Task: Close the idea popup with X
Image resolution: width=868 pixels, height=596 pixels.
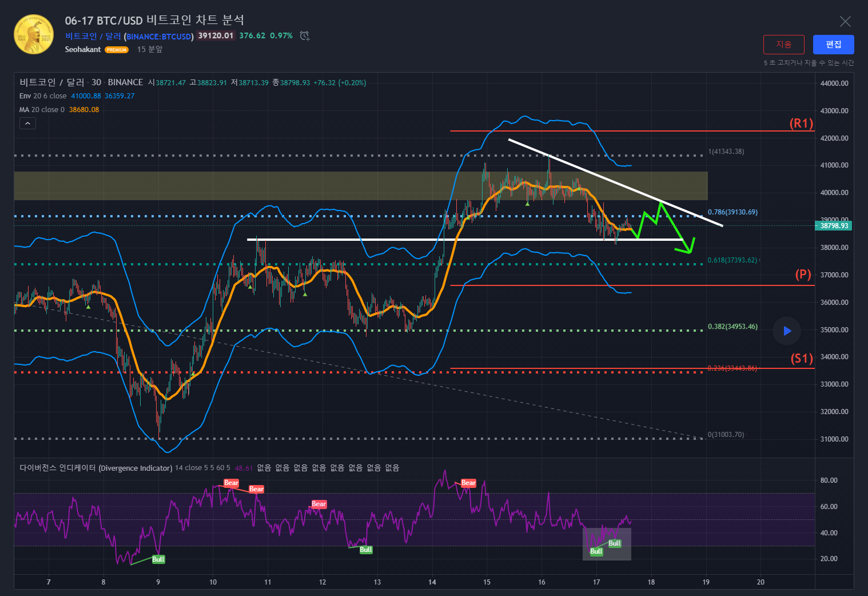Action: pyautogui.click(x=845, y=22)
